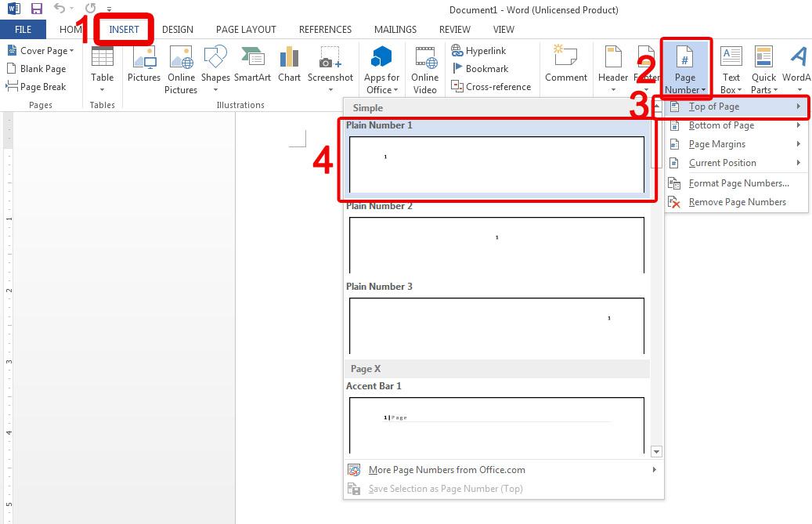Open Format Page Numbers dialog
812x524 pixels.
pyautogui.click(x=736, y=183)
